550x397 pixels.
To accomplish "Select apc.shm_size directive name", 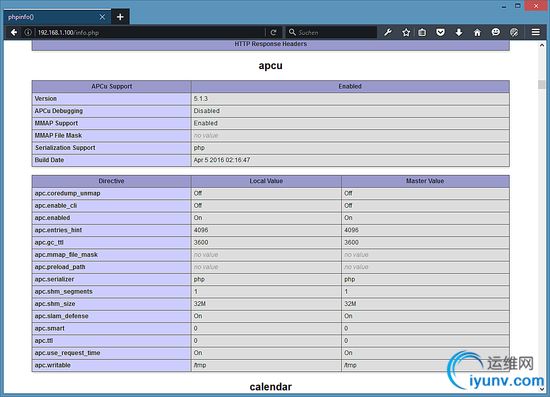I will click(x=55, y=304).
